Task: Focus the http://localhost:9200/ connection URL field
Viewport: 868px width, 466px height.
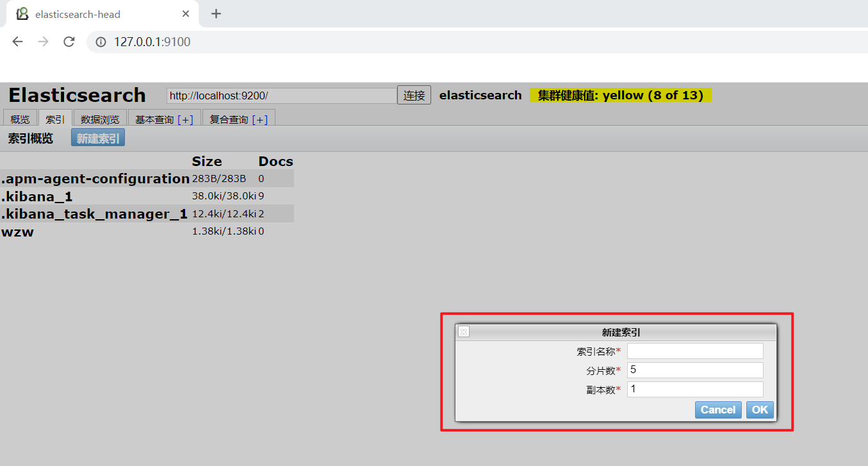Action: point(281,96)
